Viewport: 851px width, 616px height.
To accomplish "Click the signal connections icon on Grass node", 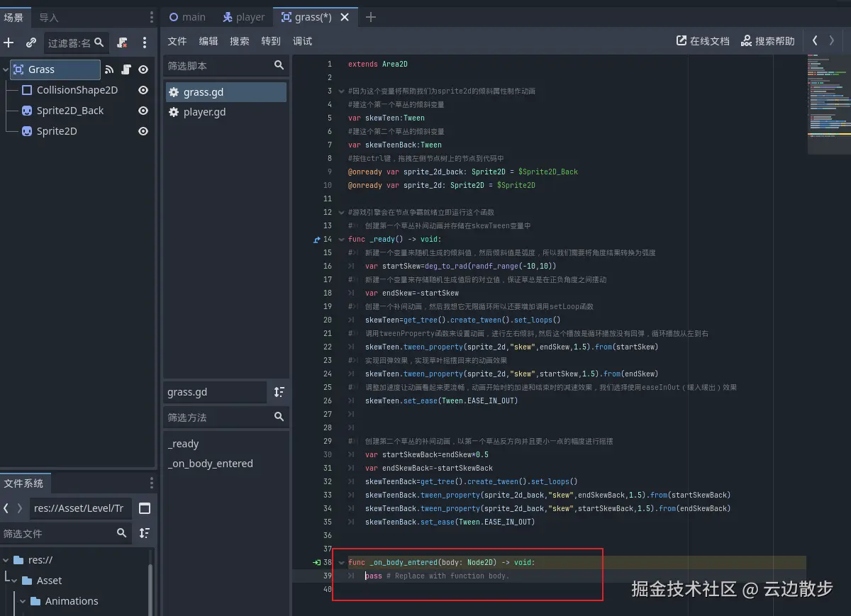I will 109,69.
